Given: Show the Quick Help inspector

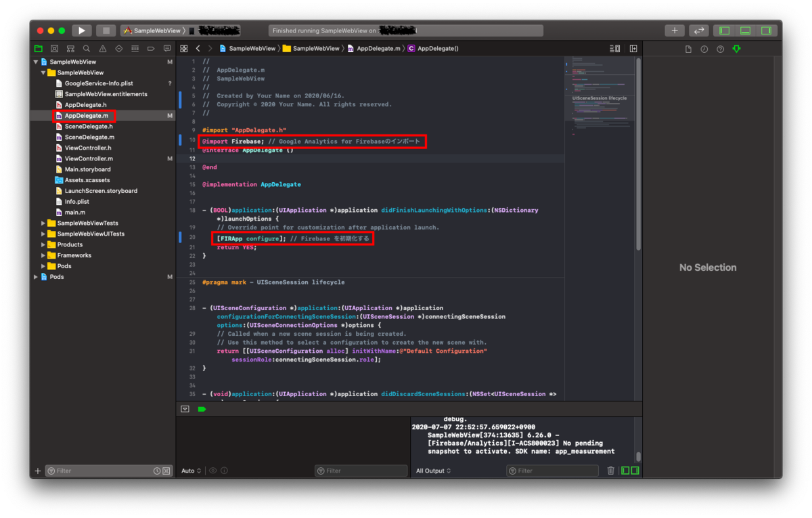Looking at the screenshot, I should (x=720, y=49).
